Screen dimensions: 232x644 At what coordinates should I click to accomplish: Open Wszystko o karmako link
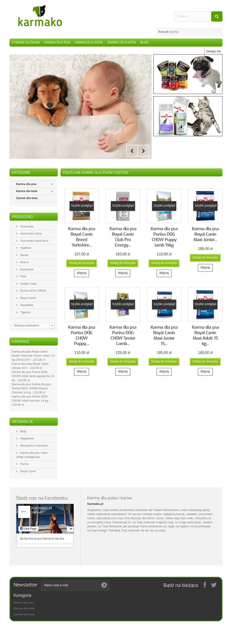(34, 446)
